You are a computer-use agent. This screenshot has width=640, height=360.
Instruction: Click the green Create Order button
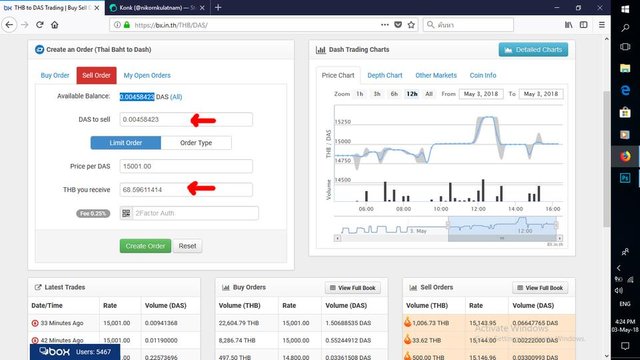click(x=145, y=246)
